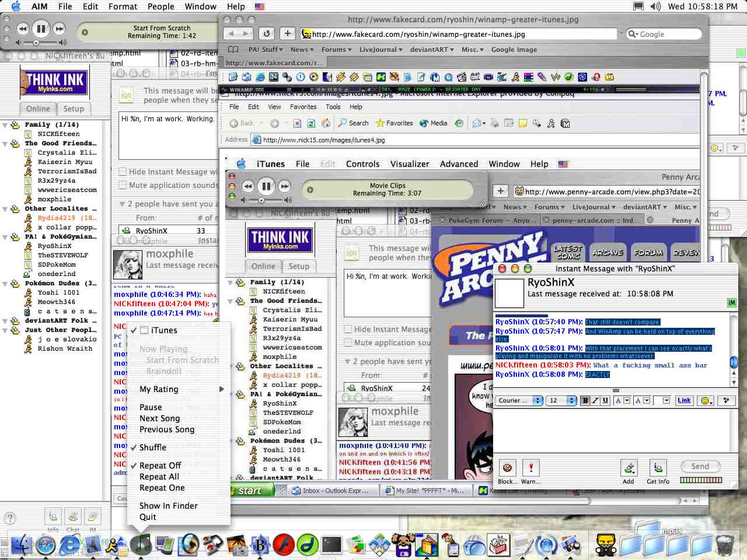The height and width of the screenshot is (560, 747).
Task: Toggle Shuffle in the iTunes Dock menu
Action: click(152, 447)
